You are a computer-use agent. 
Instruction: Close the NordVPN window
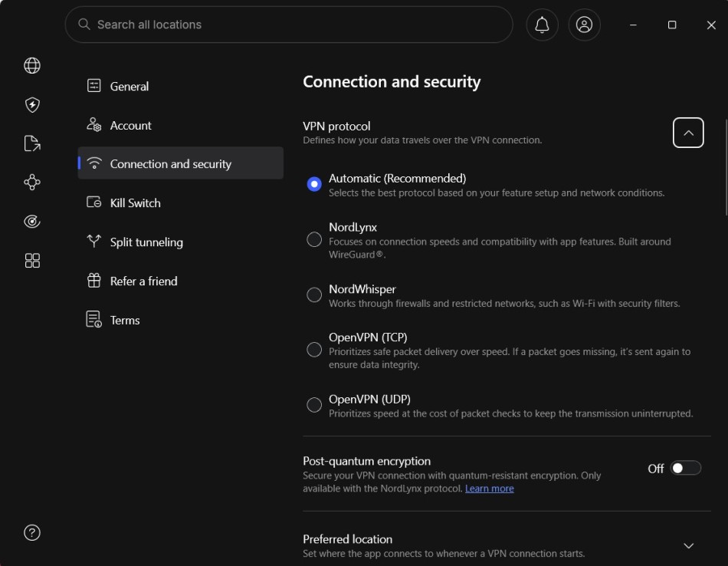pyautogui.click(x=711, y=25)
